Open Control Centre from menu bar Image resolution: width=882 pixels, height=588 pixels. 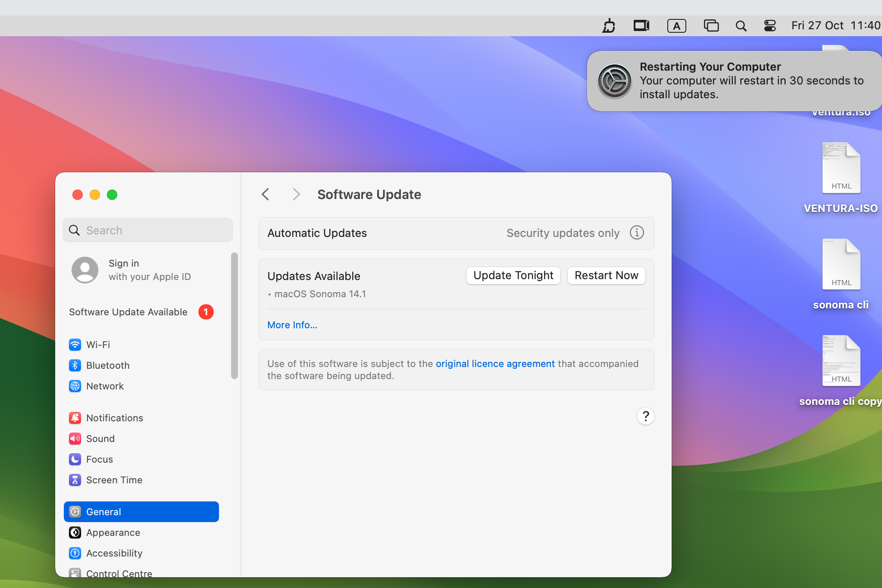pos(770,26)
